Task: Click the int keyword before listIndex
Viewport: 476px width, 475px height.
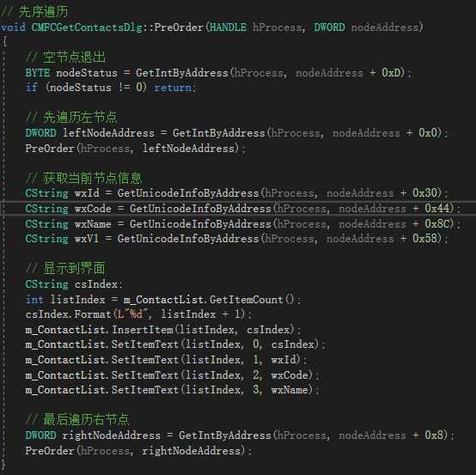Action: point(34,300)
